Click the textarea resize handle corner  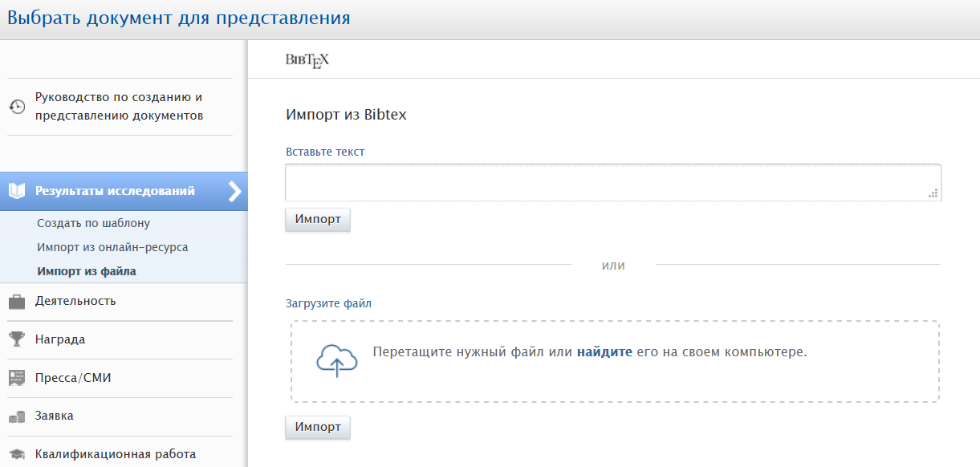click(x=933, y=193)
